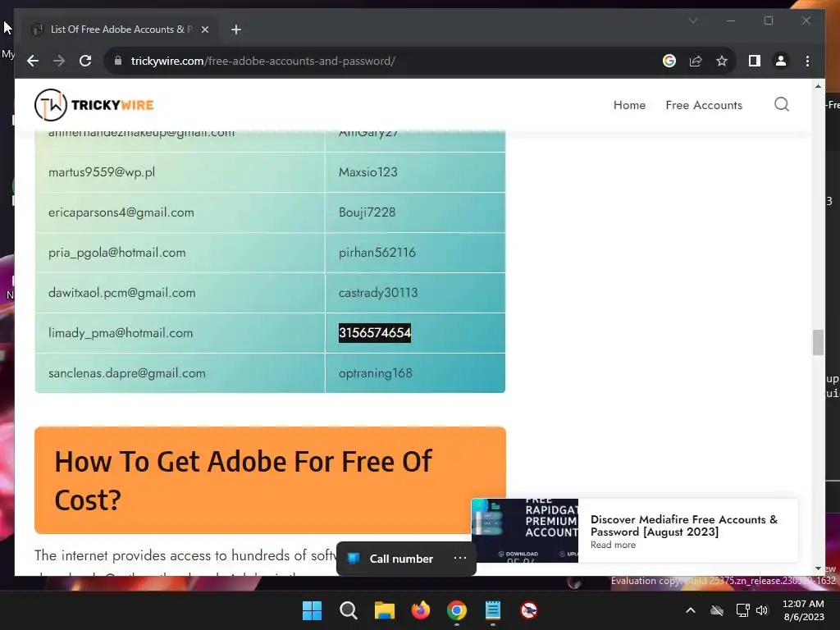
Task: Share this page via share icon
Action: click(x=696, y=61)
